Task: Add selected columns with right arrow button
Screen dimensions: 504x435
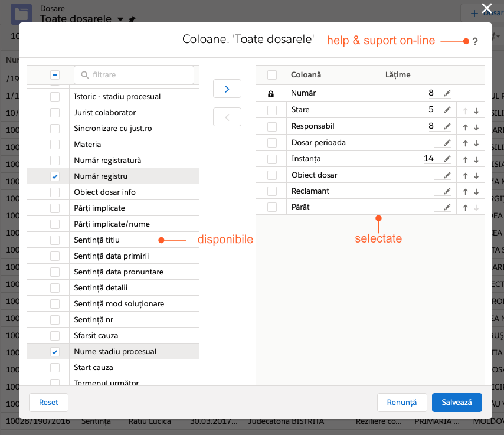Action: click(227, 89)
